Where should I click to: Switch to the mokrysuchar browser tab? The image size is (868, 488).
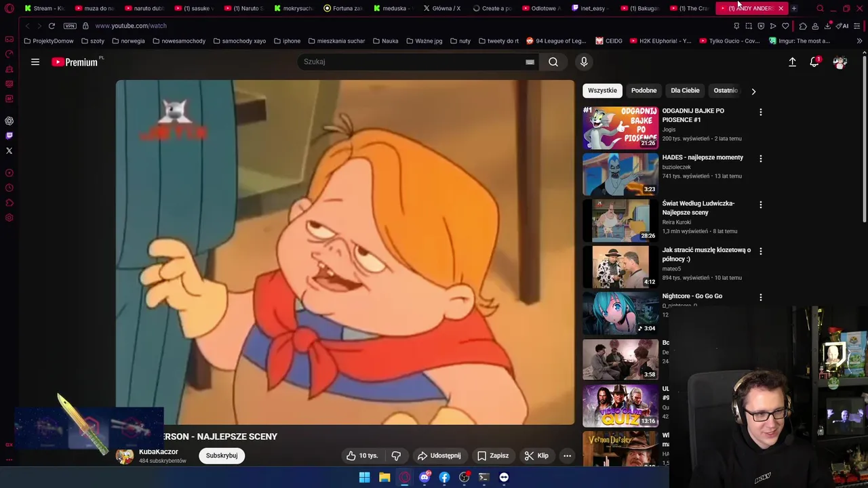[x=294, y=8]
